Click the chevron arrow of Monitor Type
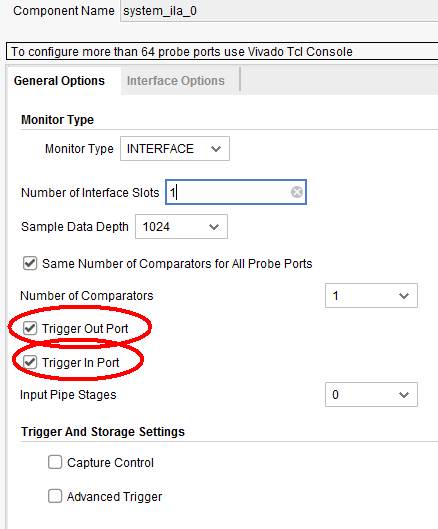This screenshot has width=438, height=529. tap(216, 149)
